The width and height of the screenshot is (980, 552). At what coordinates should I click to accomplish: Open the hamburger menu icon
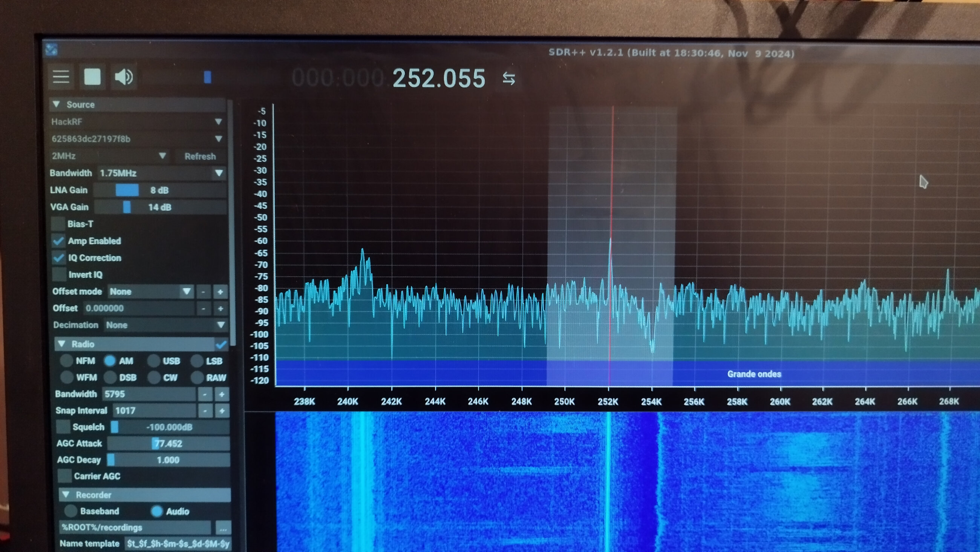[x=61, y=77]
